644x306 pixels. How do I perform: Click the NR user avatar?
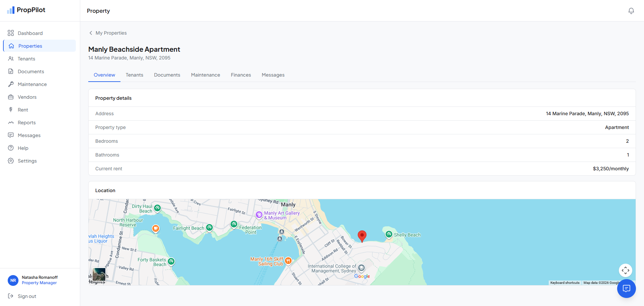pyautogui.click(x=13, y=280)
